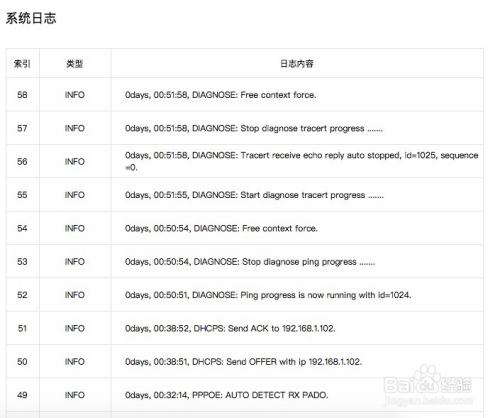Select the 类型 column header
Viewport: 500px width, 418px height.
pos(75,64)
